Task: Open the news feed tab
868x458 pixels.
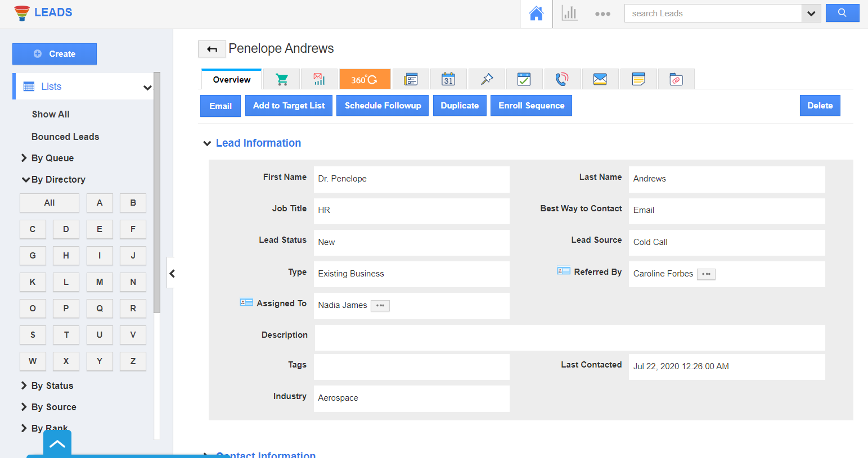Action: pos(411,79)
